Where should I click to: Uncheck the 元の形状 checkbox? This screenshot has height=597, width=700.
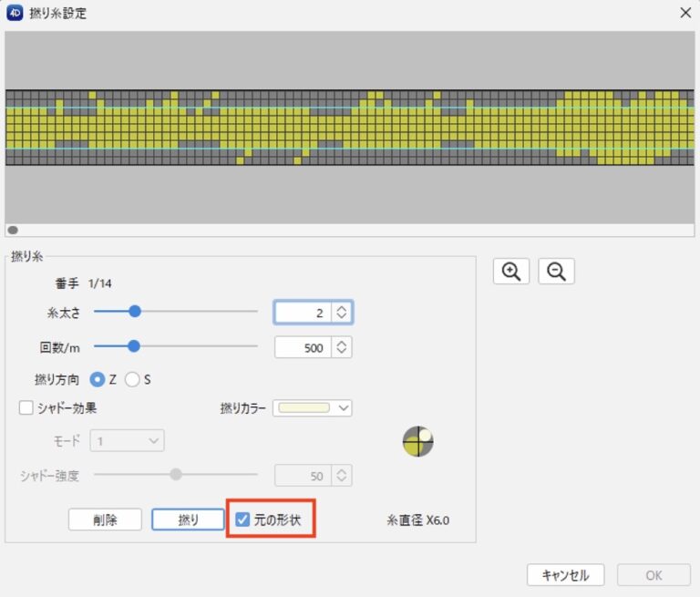pos(242,520)
